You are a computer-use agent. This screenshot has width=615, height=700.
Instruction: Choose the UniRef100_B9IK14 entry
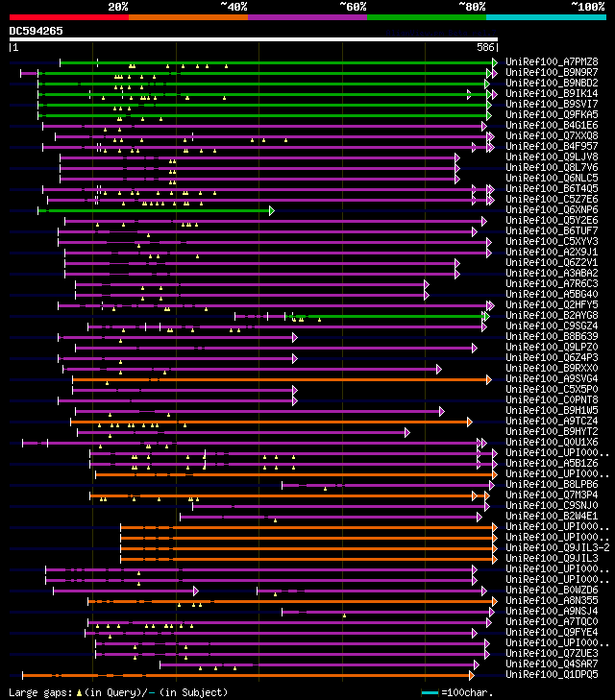tap(552, 93)
